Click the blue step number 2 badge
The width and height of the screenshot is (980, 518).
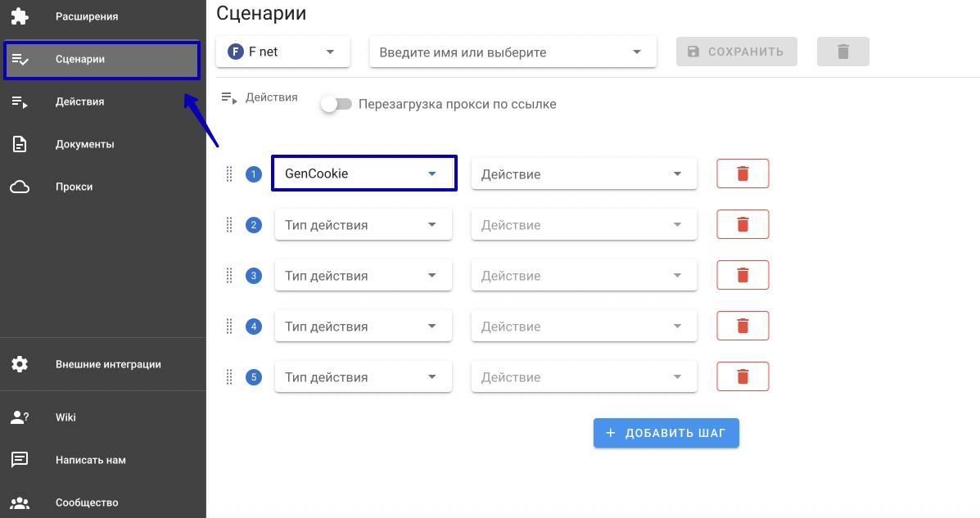pyautogui.click(x=254, y=225)
